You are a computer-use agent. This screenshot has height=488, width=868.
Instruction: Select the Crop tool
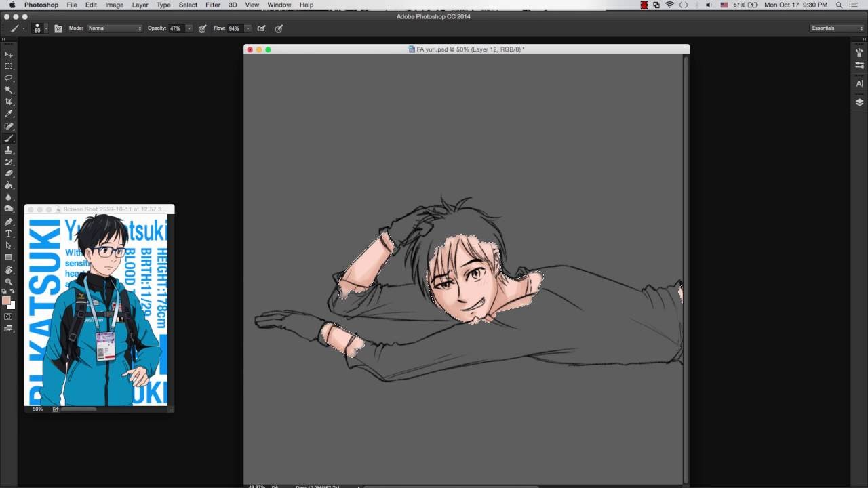tap(9, 102)
